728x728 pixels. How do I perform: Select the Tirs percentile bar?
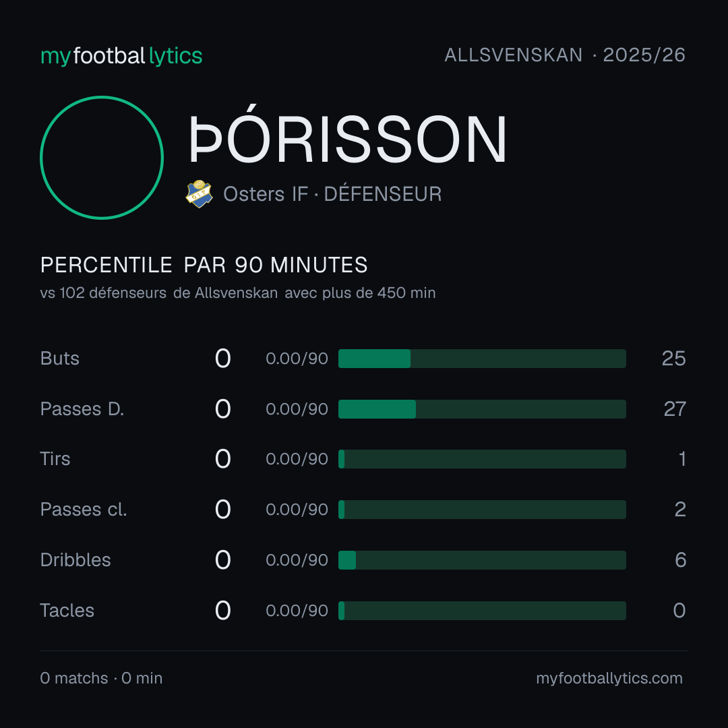482,459
